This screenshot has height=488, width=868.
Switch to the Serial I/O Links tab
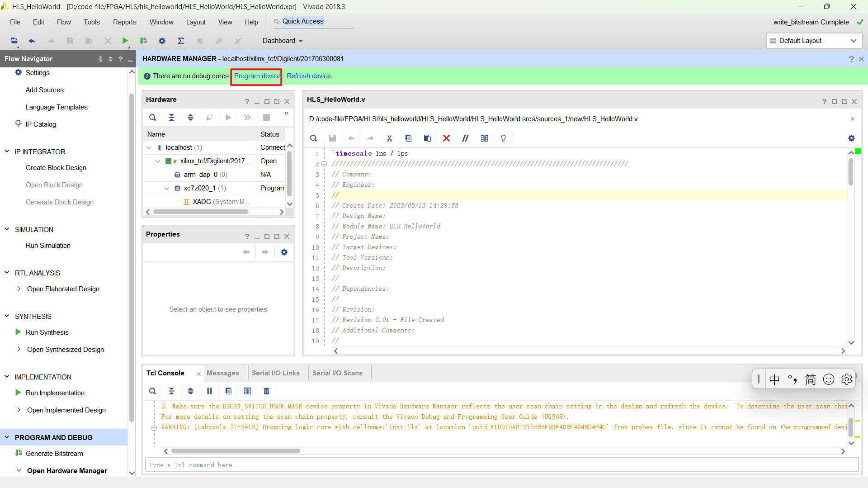click(276, 373)
